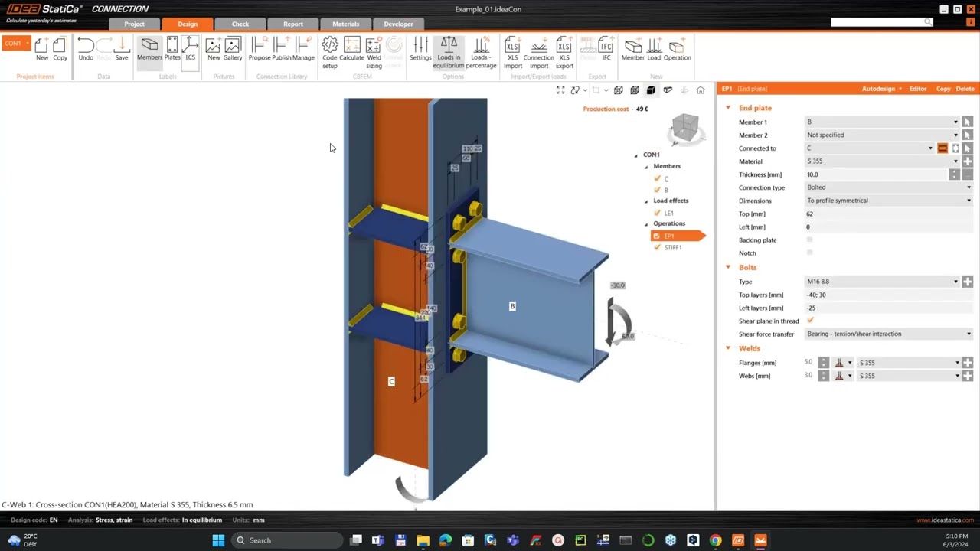Toggle EP1 operation checkbox
The height and width of the screenshot is (551, 980).
click(656, 236)
